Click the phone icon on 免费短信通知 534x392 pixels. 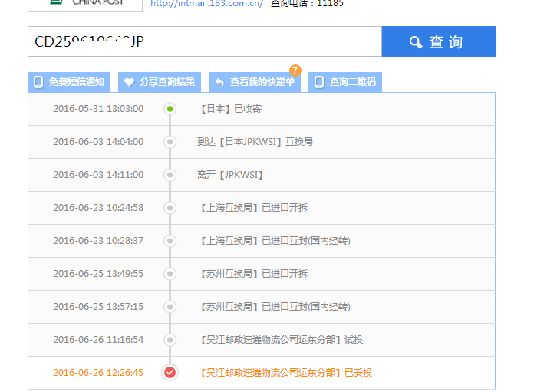click(x=38, y=82)
